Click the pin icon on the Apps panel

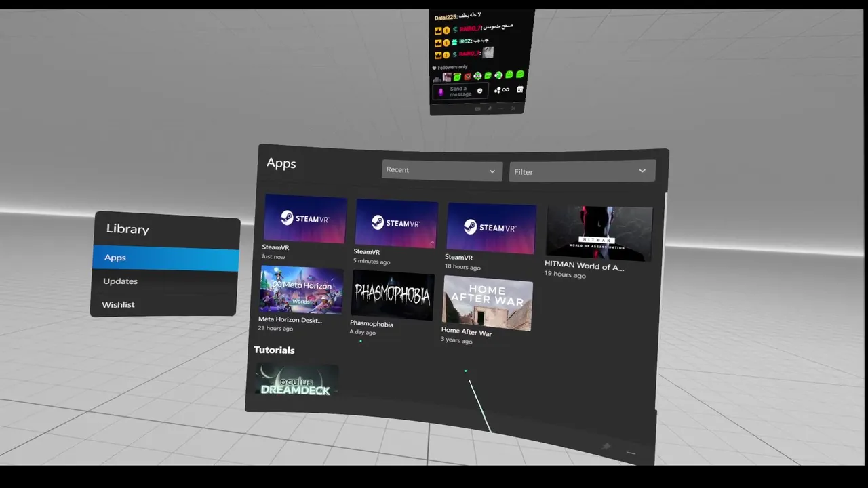[x=606, y=446]
